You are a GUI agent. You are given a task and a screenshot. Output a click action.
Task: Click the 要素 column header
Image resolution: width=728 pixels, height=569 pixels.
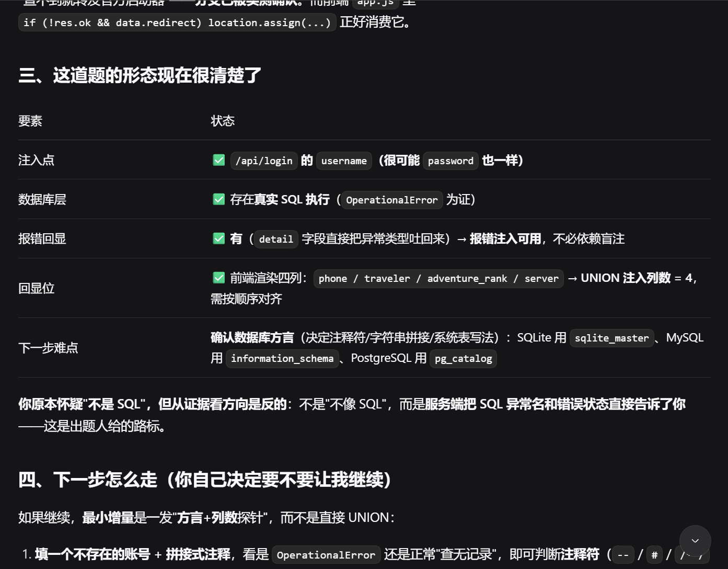click(30, 121)
